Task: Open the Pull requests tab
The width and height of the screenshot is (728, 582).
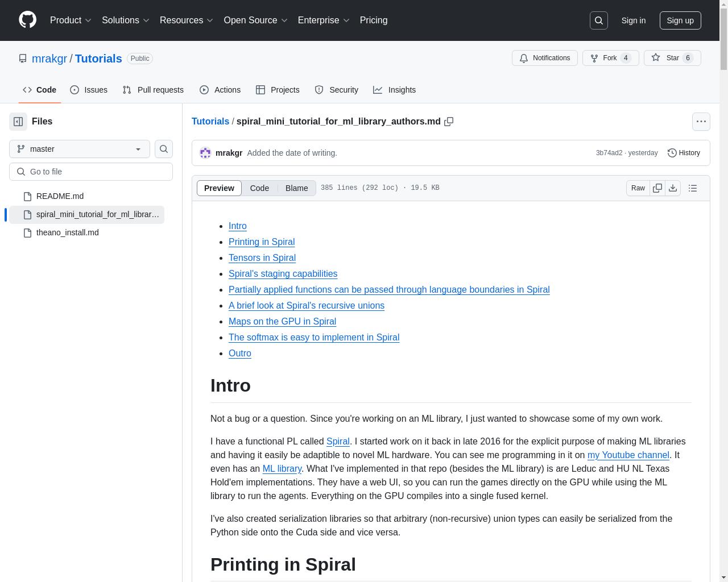Action: pos(153,90)
